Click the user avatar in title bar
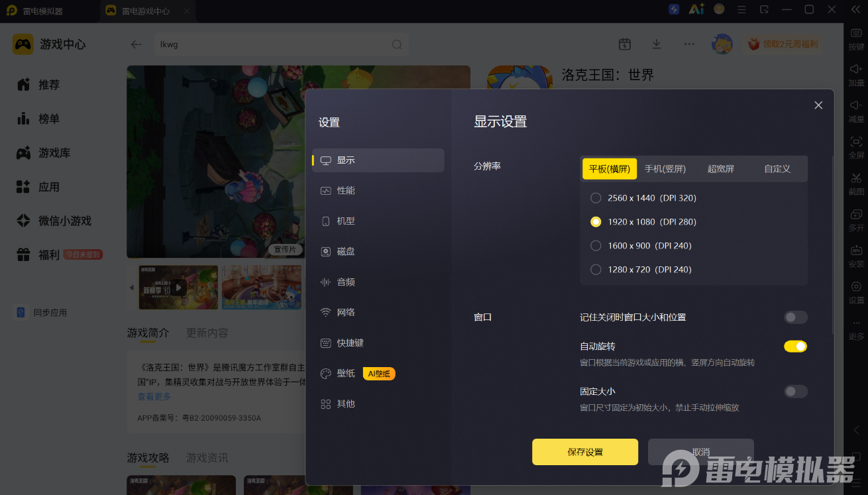Screen dimensions: 868x495 (x=719, y=9)
